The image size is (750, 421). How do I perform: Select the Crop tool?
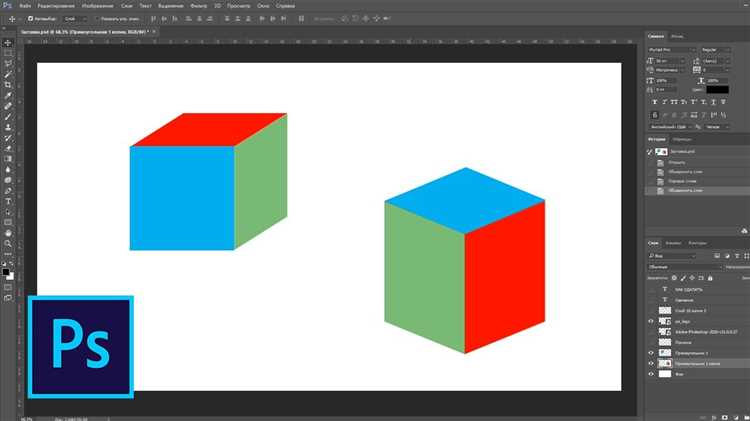pyautogui.click(x=8, y=85)
